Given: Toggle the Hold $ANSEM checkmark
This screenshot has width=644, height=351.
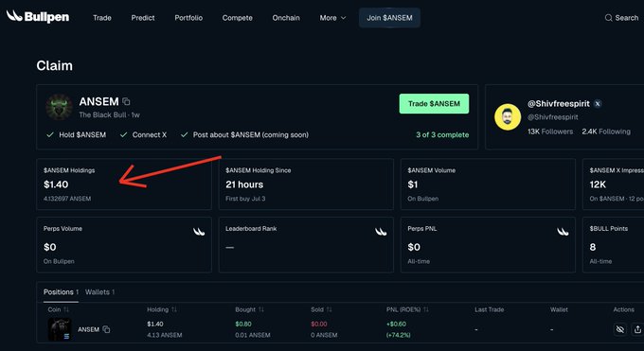Looking at the screenshot, I should [50, 134].
